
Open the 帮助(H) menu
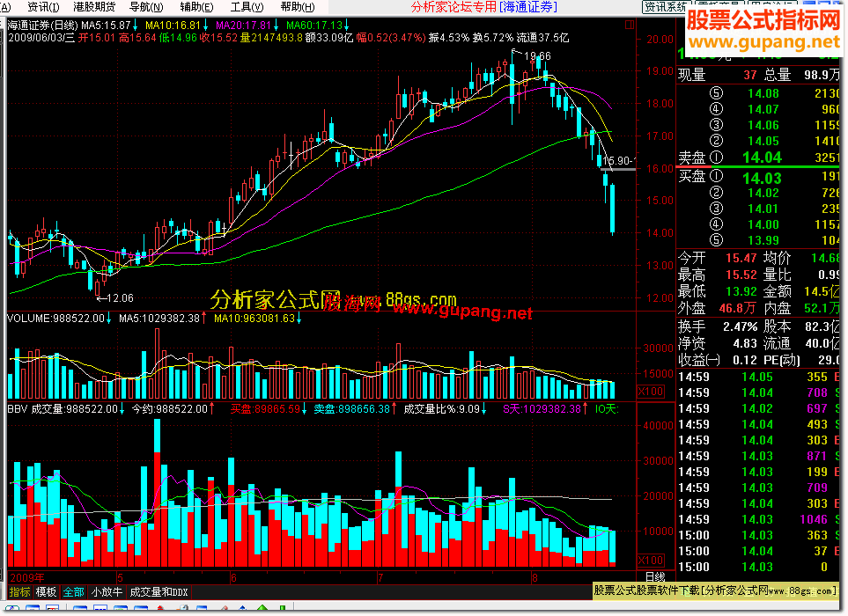(298, 7)
